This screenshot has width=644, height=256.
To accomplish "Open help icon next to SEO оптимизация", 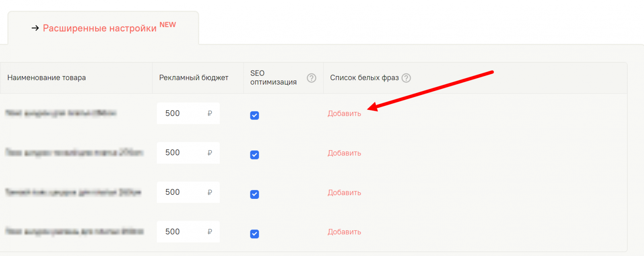I will pyautogui.click(x=312, y=78).
